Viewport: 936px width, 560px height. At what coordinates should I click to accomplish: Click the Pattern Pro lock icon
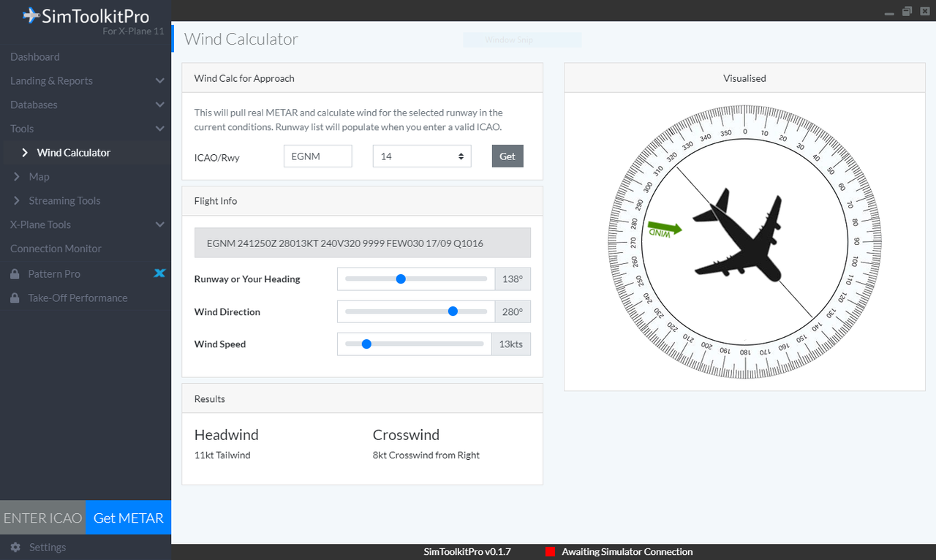click(x=15, y=274)
